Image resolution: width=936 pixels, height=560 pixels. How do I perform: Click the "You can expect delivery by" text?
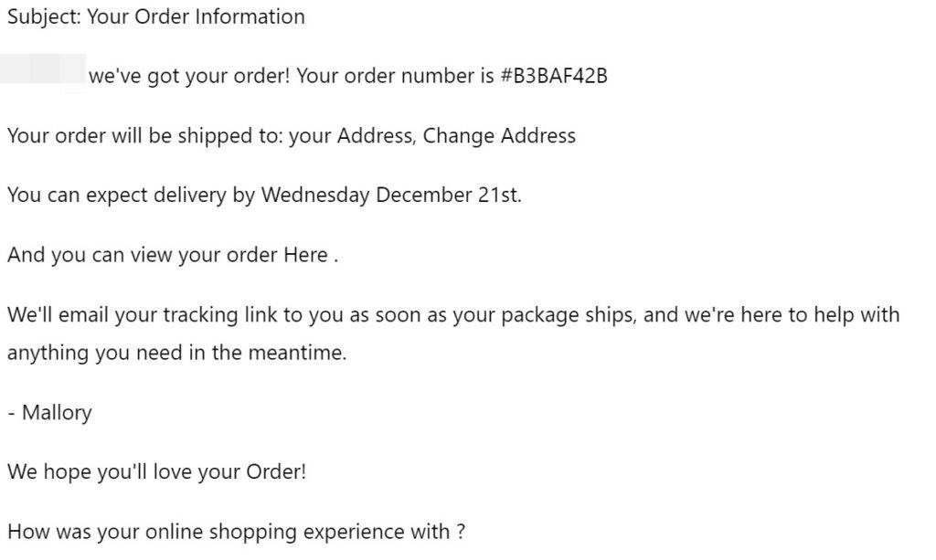point(131,195)
